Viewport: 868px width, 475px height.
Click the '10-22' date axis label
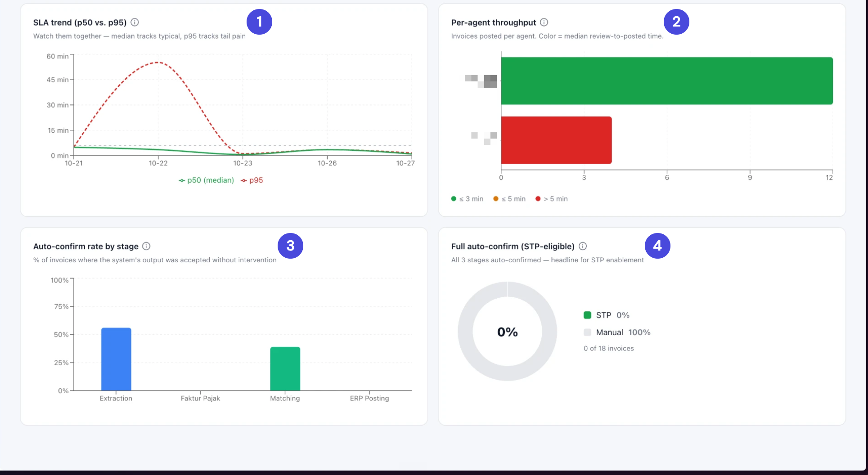(158, 163)
